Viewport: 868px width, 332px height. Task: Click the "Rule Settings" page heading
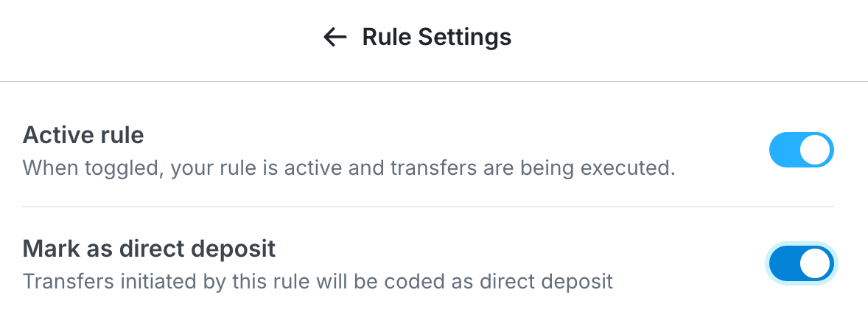(x=436, y=37)
